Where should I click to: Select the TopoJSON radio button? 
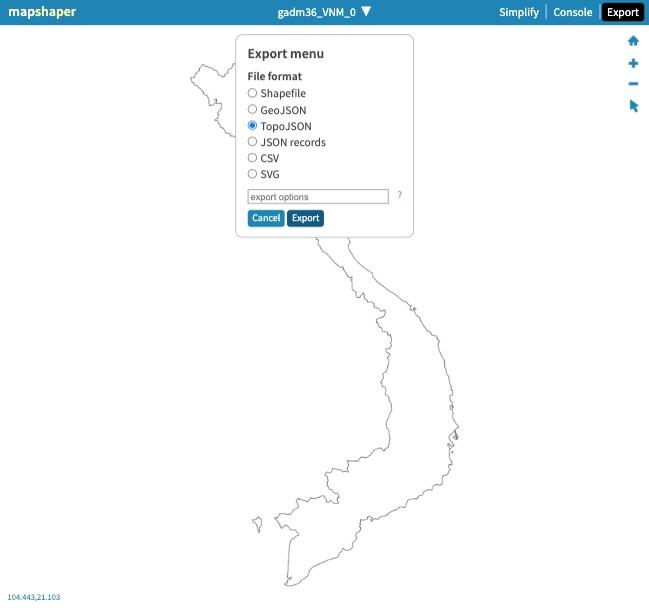pos(252,125)
